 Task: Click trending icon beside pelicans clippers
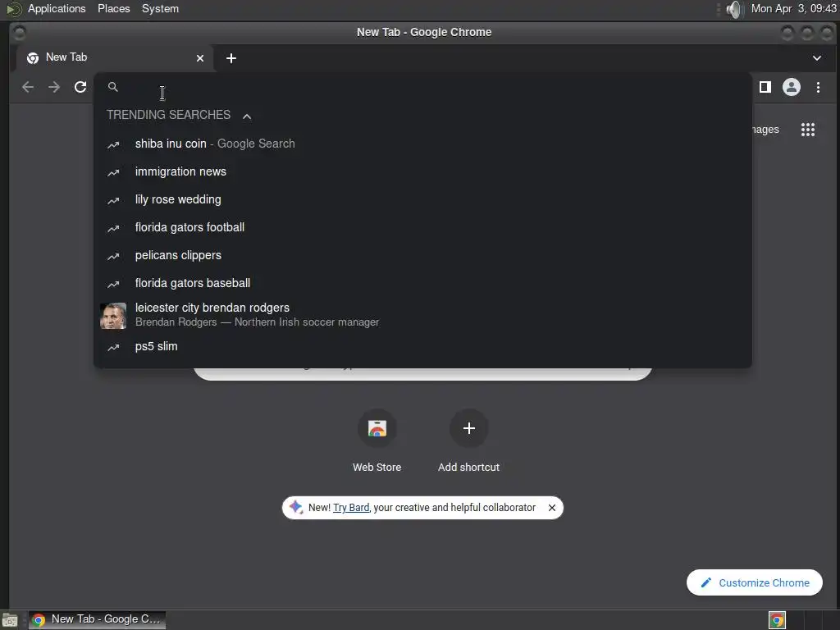tap(113, 256)
